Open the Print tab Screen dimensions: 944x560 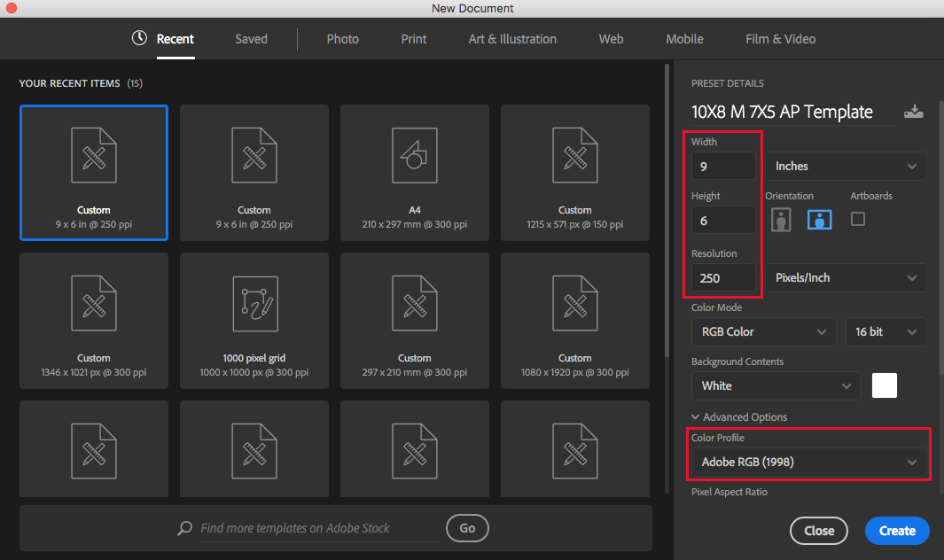[414, 39]
